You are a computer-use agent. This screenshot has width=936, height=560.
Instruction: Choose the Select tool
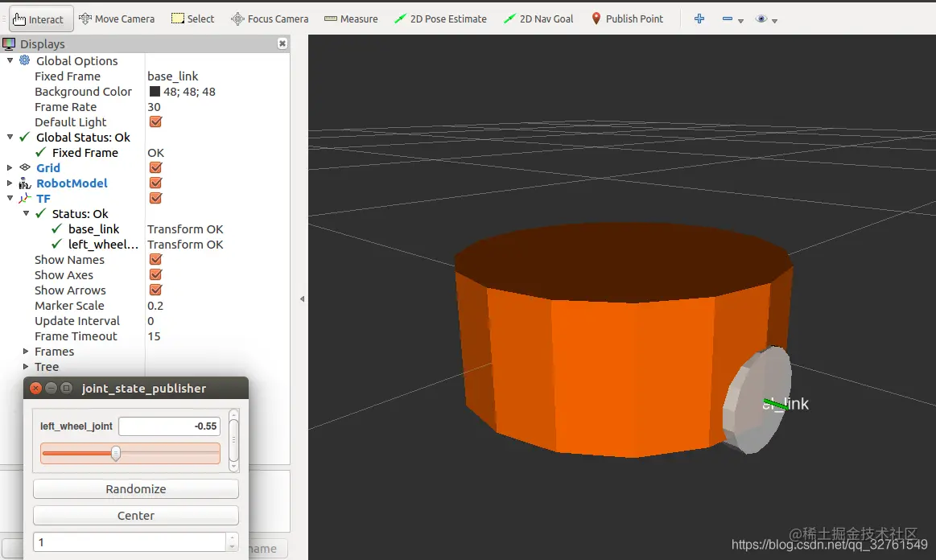point(192,19)
